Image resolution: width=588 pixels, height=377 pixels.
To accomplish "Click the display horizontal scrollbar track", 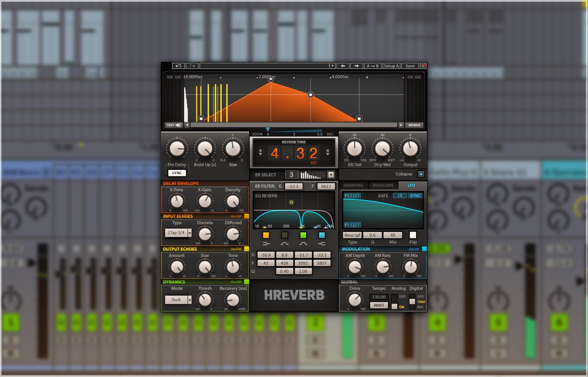I will [x=294, y=125].
